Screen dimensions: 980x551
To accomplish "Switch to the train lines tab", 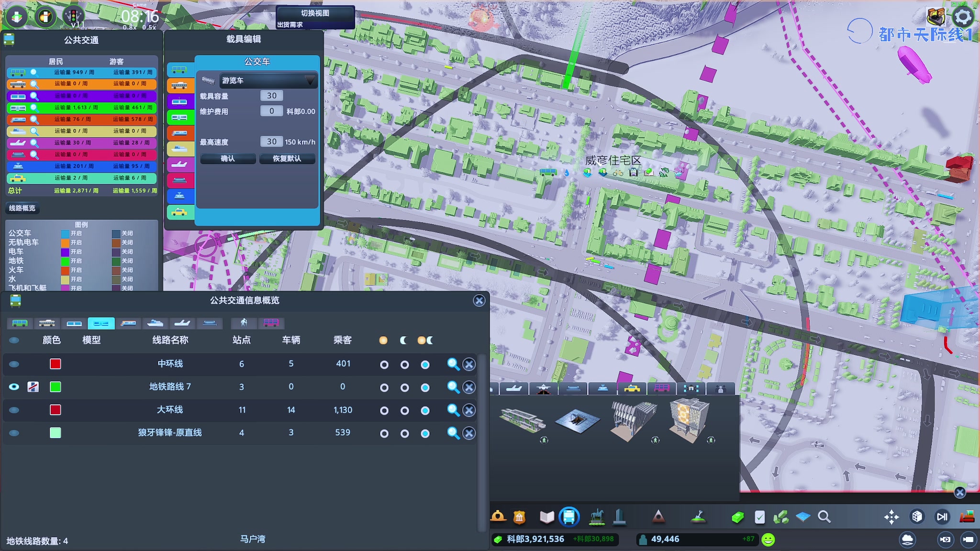I will tap(128, 323).
